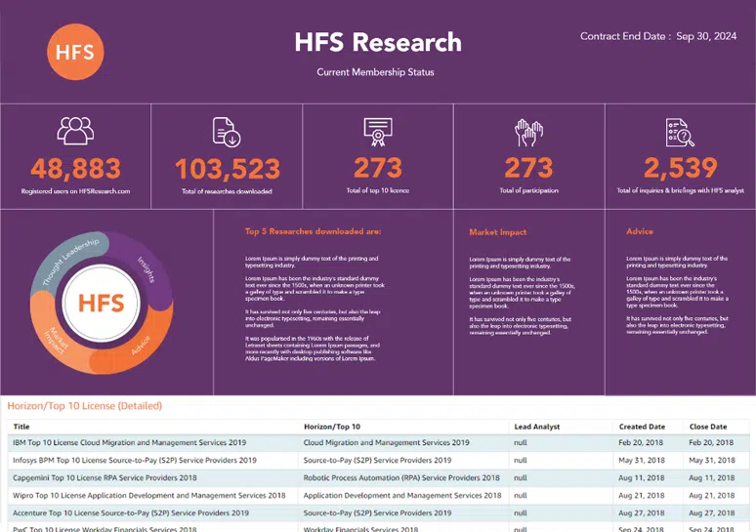
Task: Click the inquiries and briefings analyst icon
Action: pos(679,131)
